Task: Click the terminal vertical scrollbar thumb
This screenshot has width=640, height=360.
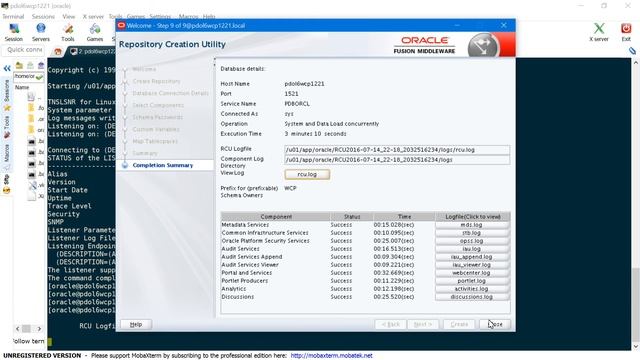Action: tap(636, 304)
